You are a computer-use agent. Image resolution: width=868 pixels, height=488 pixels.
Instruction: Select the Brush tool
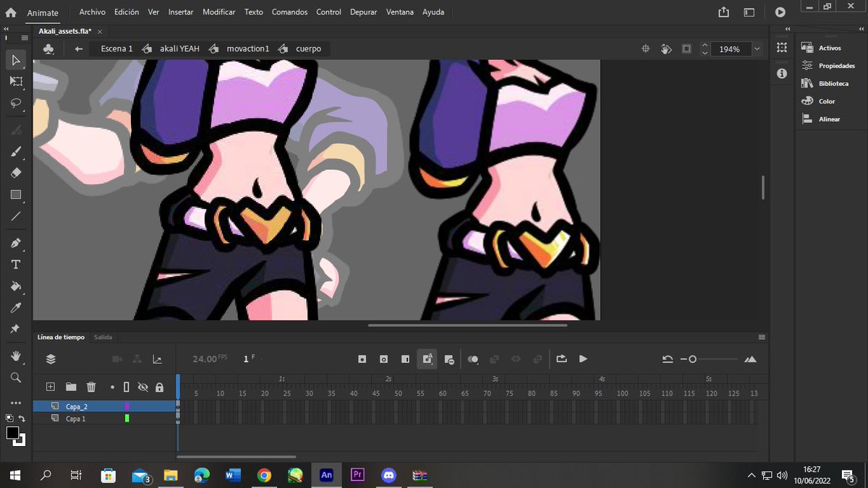[x=16, y=152]
